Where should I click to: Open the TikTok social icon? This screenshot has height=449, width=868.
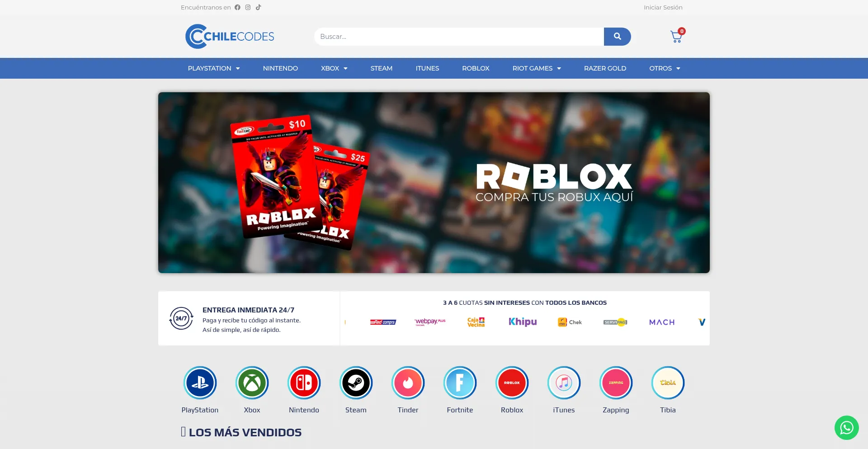pos(258,7)
